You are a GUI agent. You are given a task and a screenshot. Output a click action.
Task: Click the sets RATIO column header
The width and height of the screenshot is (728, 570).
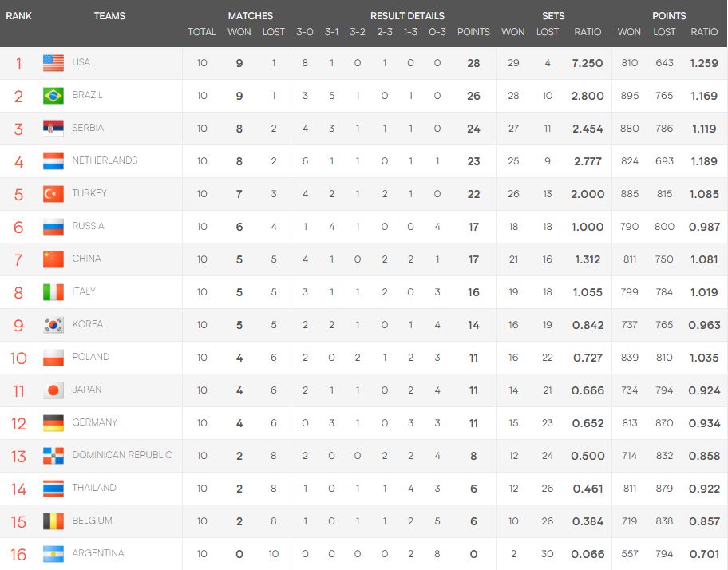point(588,32)
